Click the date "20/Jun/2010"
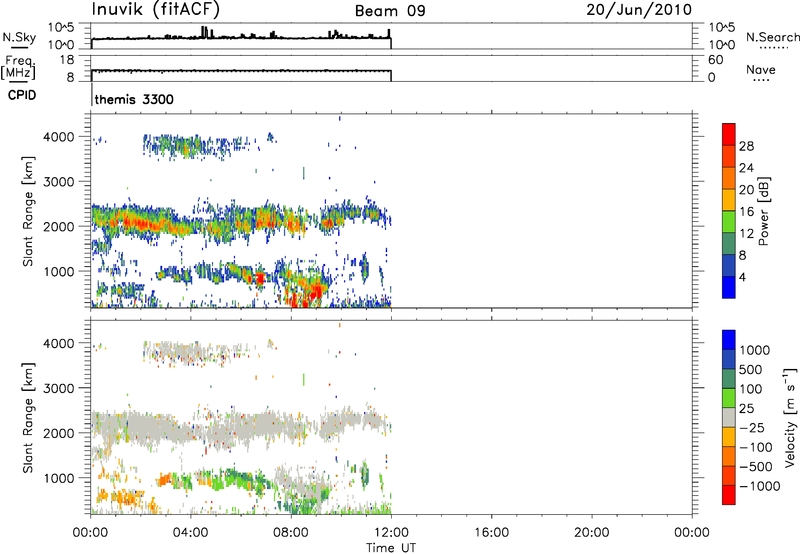This screenshot has width=800, height=554. (639, 10)
